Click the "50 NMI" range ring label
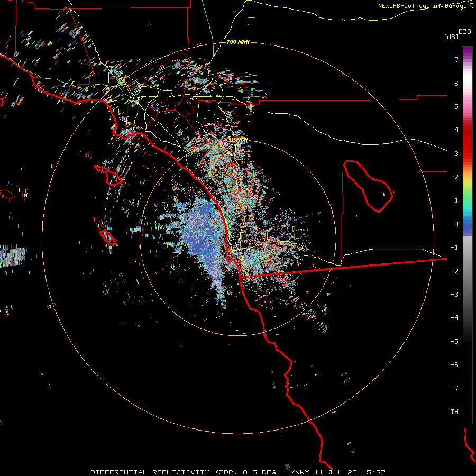Image resolution: width=476 pixels, height=476 pixels. (239, 140)
